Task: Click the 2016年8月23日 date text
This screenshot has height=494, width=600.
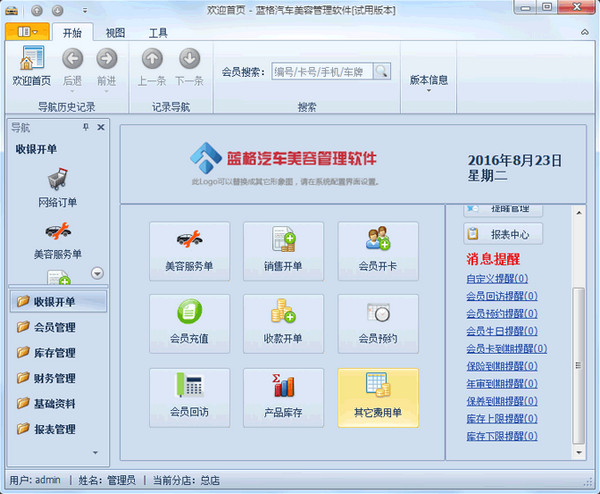Action: [515, 160]
